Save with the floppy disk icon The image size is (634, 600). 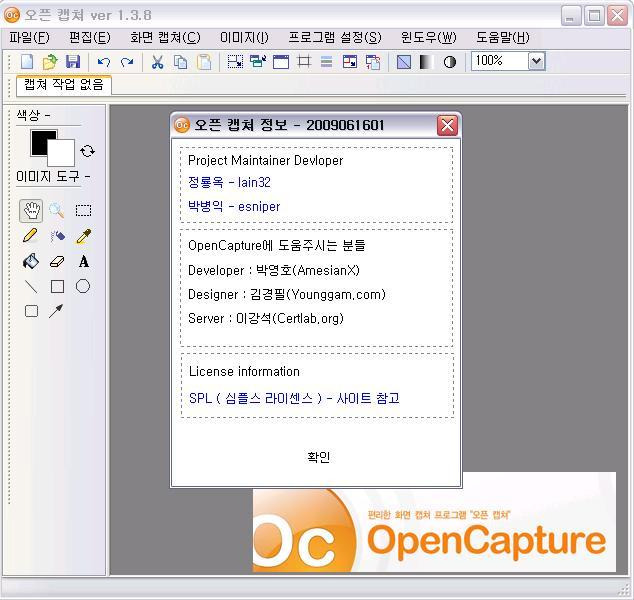[x=73, y=62]
